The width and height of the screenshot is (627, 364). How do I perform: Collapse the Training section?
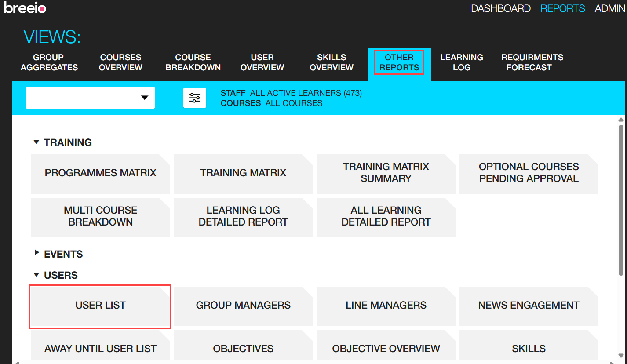(36, 142)
